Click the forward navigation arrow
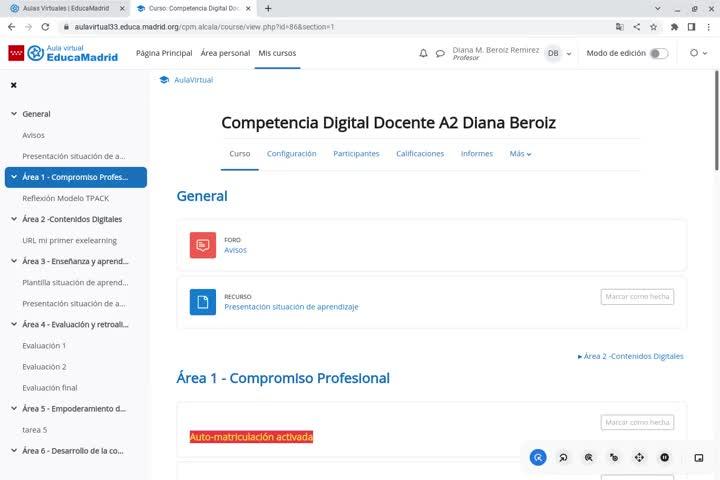This screenshot has width=720, height=480. pyautogui.click(x=28, y=27)
